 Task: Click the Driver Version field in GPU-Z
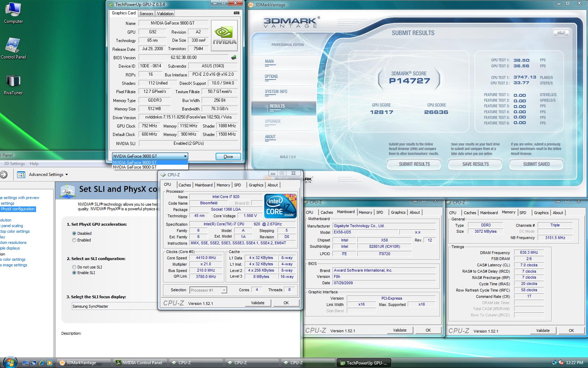pos(188,117)
